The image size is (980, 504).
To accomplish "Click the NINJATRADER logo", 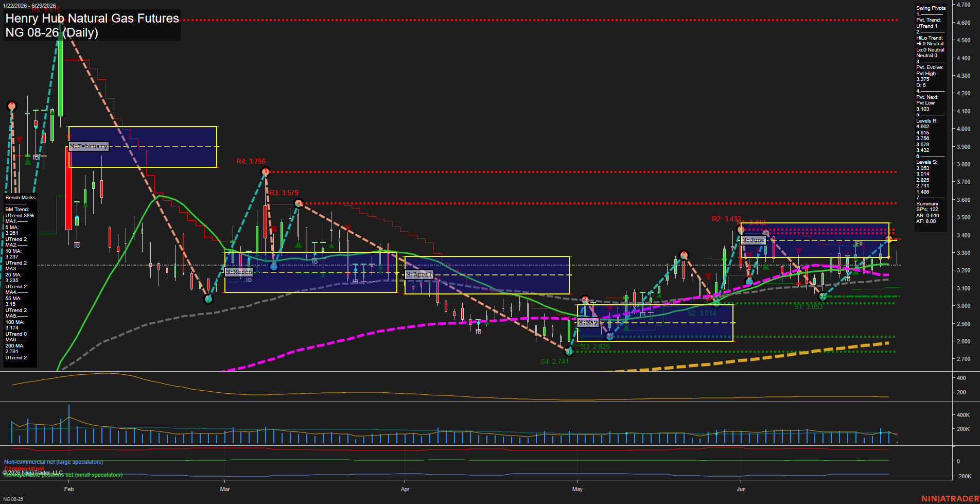I will (950, 499).
